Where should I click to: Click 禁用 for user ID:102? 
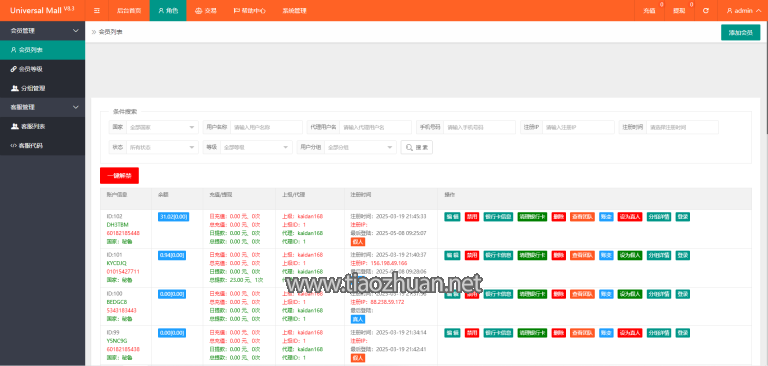coord(472,217)
